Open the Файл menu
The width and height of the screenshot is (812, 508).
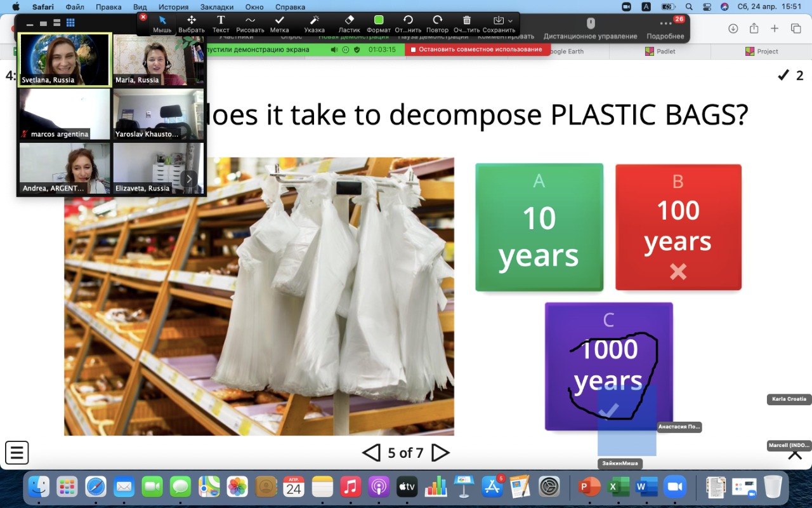click(75, 7)
